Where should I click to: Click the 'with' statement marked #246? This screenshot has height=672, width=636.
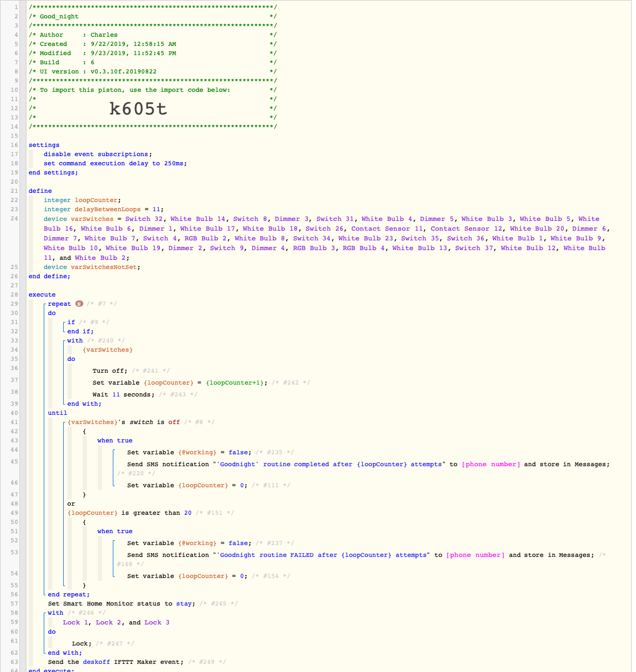56,613
